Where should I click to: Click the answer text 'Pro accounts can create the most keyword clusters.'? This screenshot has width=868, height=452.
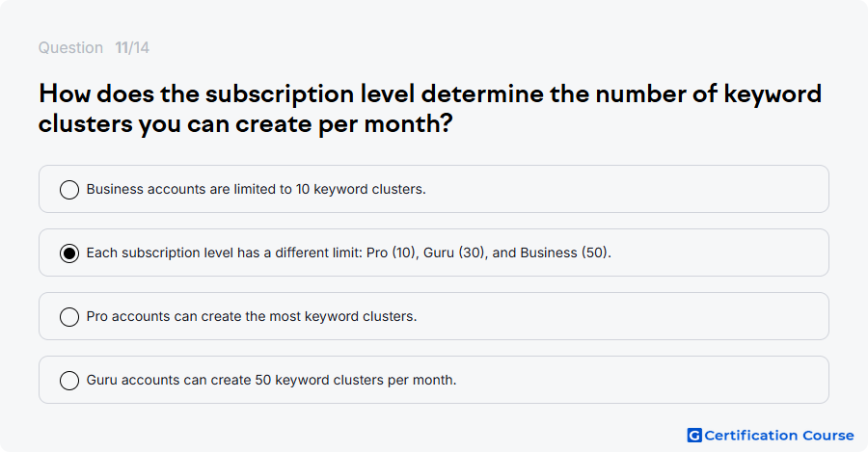252,316
